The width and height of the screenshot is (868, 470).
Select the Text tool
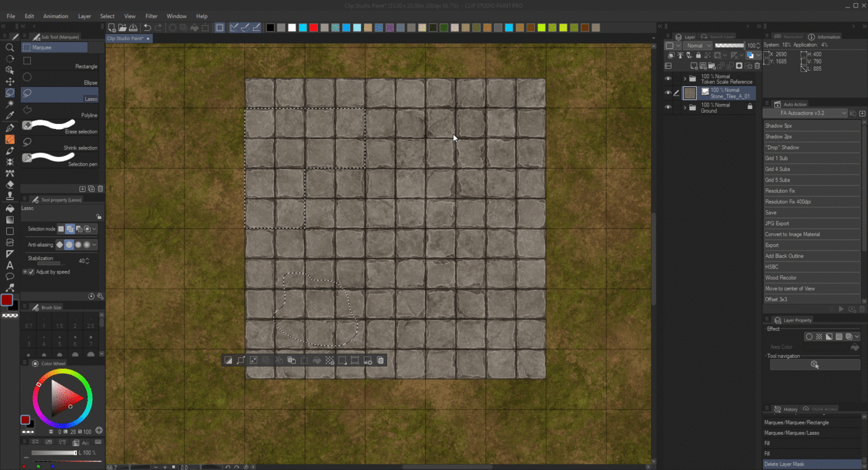coord(10,265)
